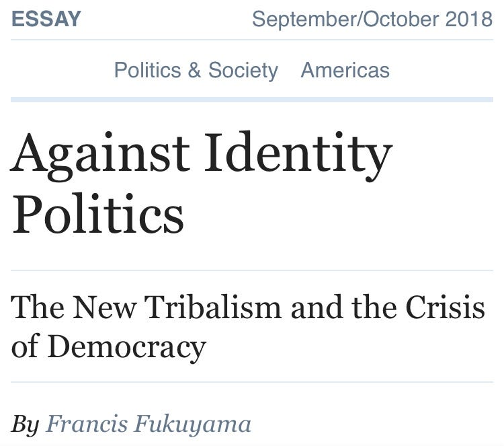Click the thick light-blue divider bar
The height and width of the screenshot is (446, 504).
tap(252, 100)
